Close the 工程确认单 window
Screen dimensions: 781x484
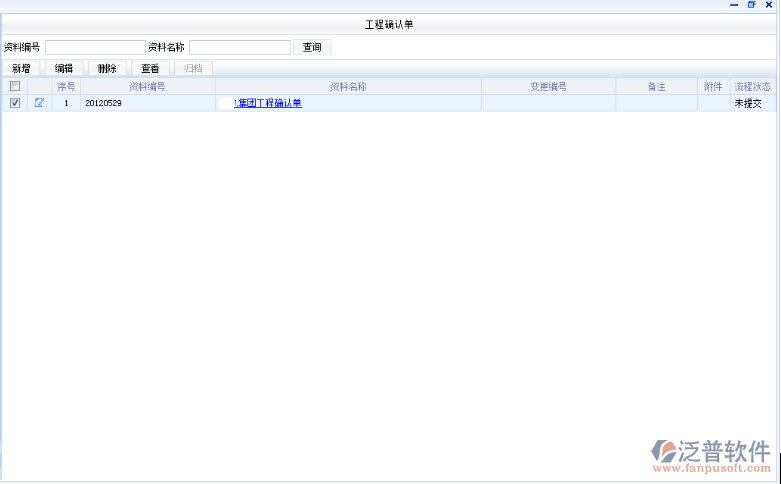coord(768,6)
